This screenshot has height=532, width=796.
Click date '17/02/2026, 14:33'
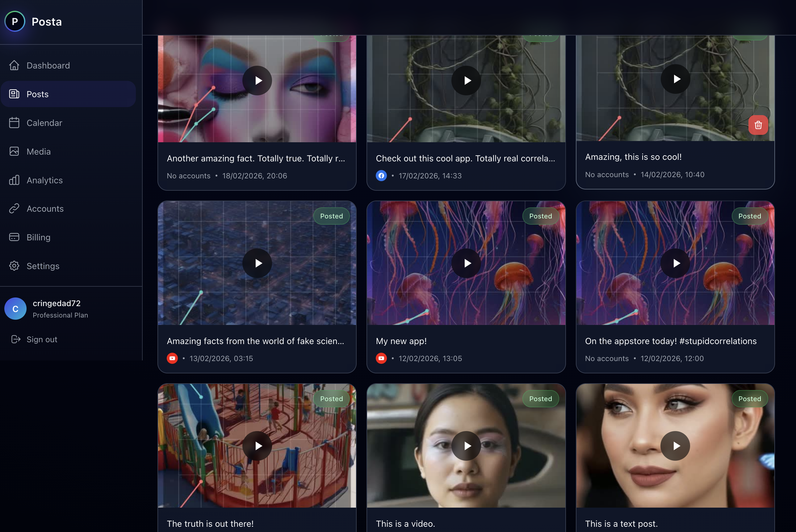tap(430, 176)
